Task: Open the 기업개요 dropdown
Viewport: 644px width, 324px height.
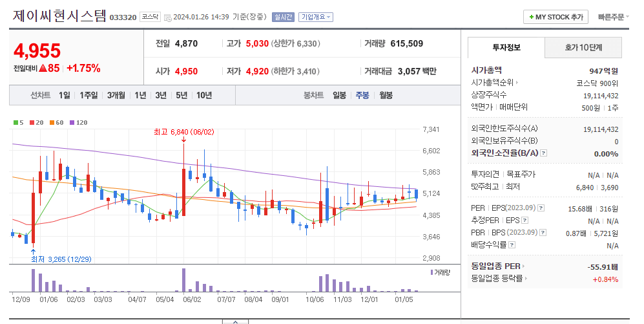Action: click(x=315, y=17)
